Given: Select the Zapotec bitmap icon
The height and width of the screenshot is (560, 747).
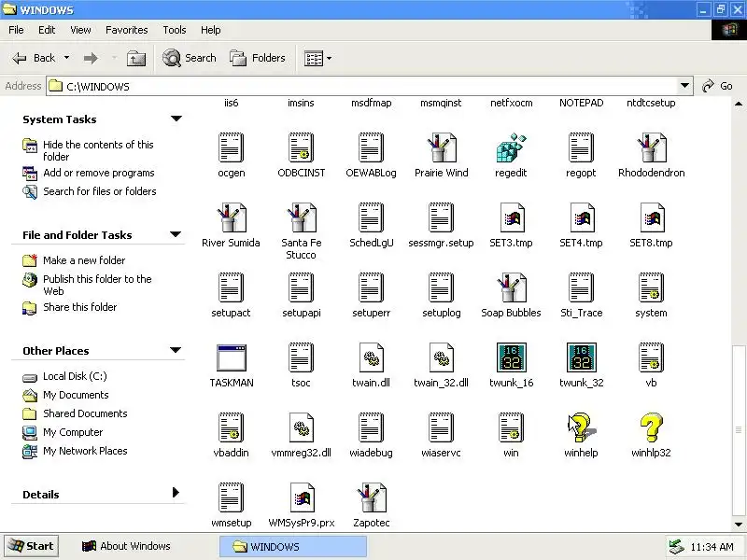Looking at the screenshot, I should pos(371,497).
